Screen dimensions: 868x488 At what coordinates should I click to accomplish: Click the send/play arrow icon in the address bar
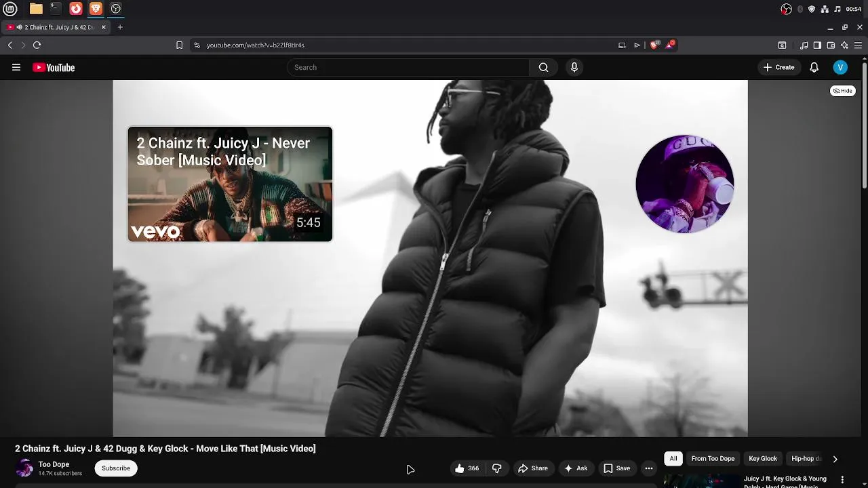tap(637, 45)
